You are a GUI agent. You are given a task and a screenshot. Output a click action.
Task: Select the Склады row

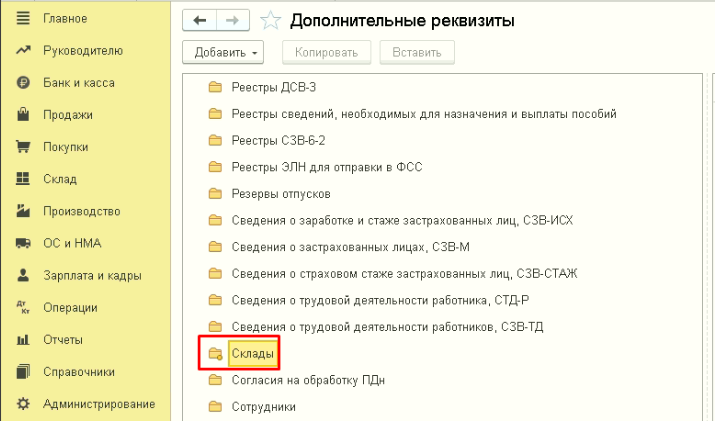[253, 353]
